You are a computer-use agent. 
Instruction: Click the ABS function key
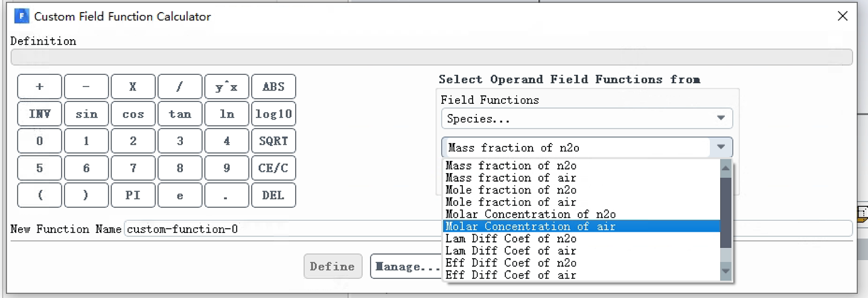[x=273, y=87]
